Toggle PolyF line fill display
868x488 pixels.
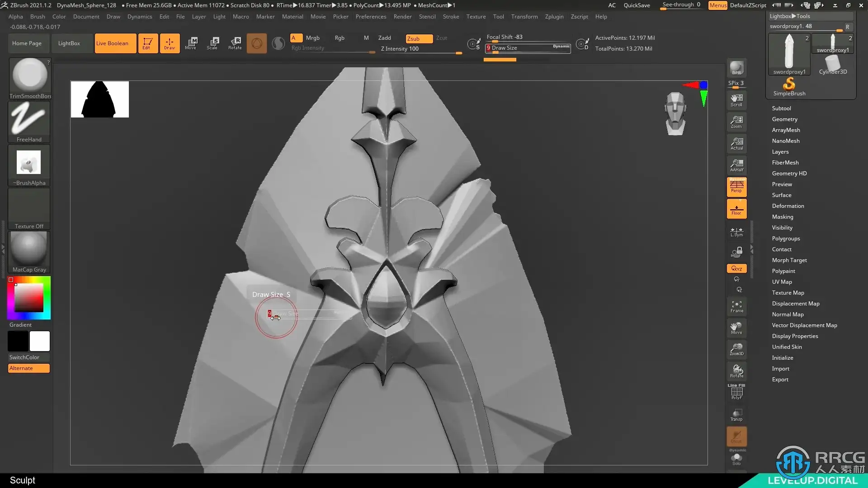(x=736, y=392)
